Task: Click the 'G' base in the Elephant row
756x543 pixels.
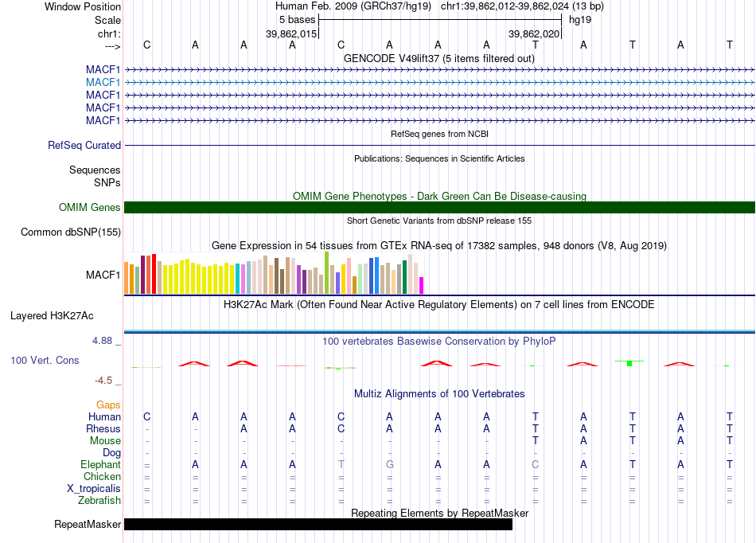Action: click(x=390, y=464)
